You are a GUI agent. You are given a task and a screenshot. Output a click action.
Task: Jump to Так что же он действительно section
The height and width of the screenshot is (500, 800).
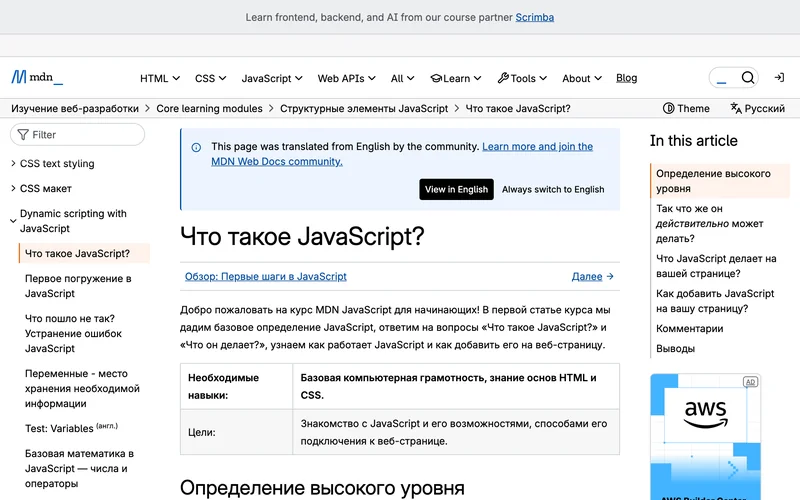[709, 223]
